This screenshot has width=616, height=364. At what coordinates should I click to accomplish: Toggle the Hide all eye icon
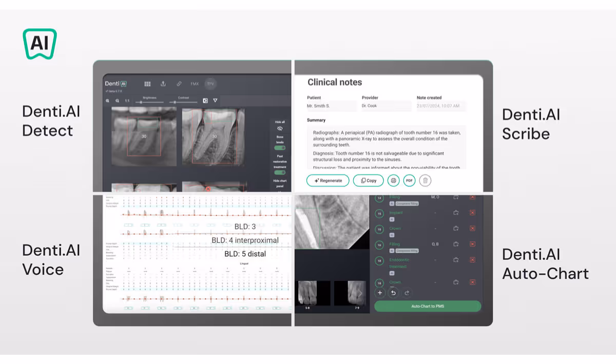[x=280, y=129]
